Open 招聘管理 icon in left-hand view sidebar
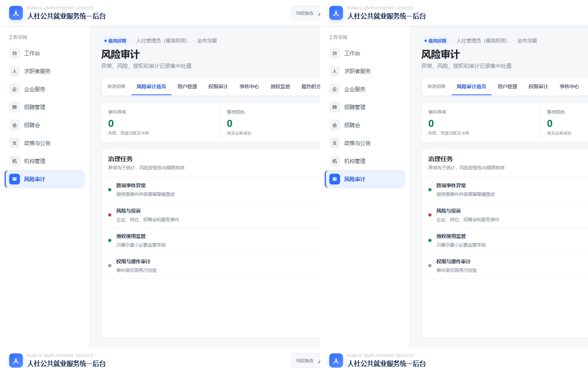Image resolution: width=588 pixels, height=368 pixels. tap(14, 107)
